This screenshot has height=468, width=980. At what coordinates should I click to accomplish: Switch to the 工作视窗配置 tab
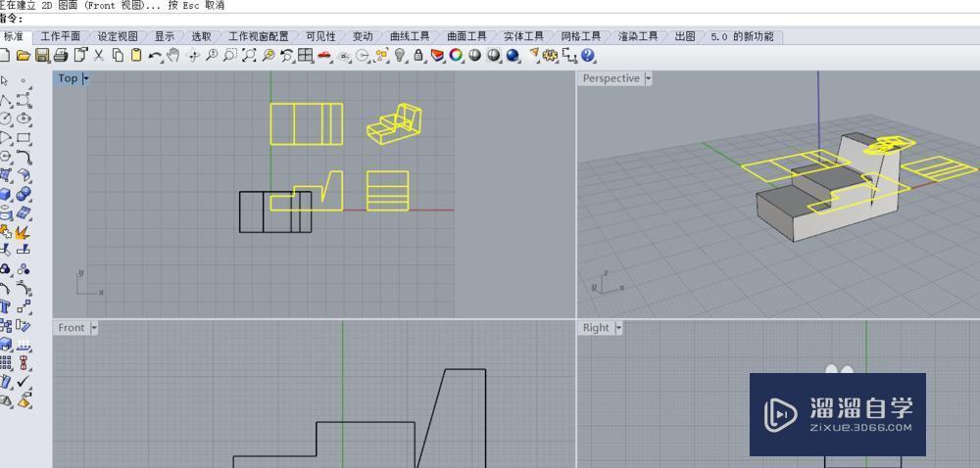[x=259, y=37]
